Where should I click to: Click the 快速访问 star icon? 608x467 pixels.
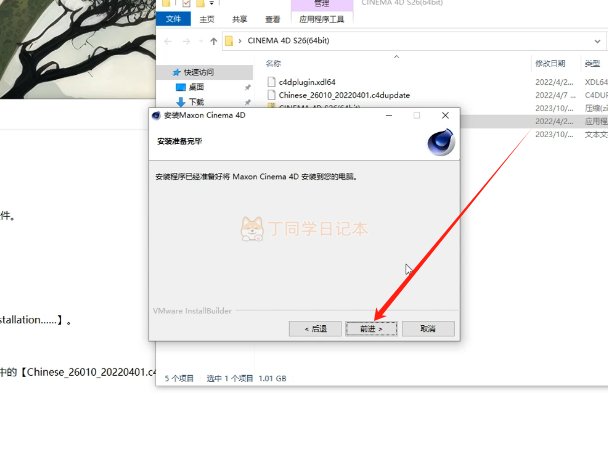tap(176, 72)
